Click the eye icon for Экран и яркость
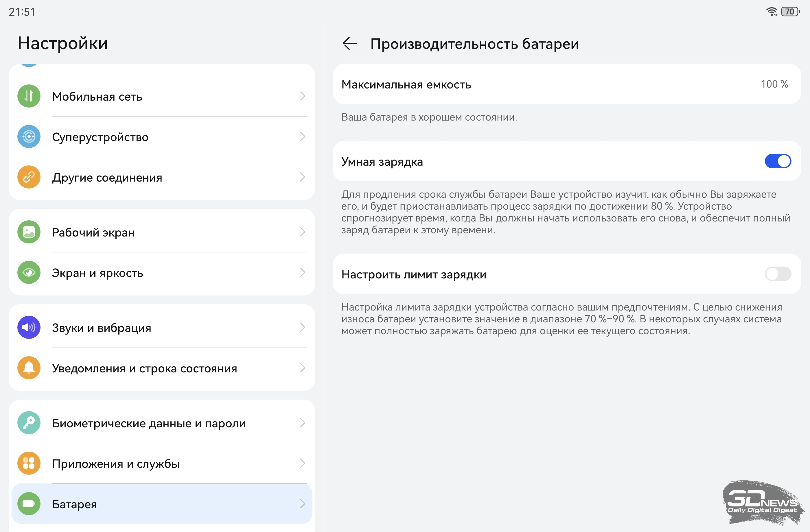The image size is (810, 532). 29,272
